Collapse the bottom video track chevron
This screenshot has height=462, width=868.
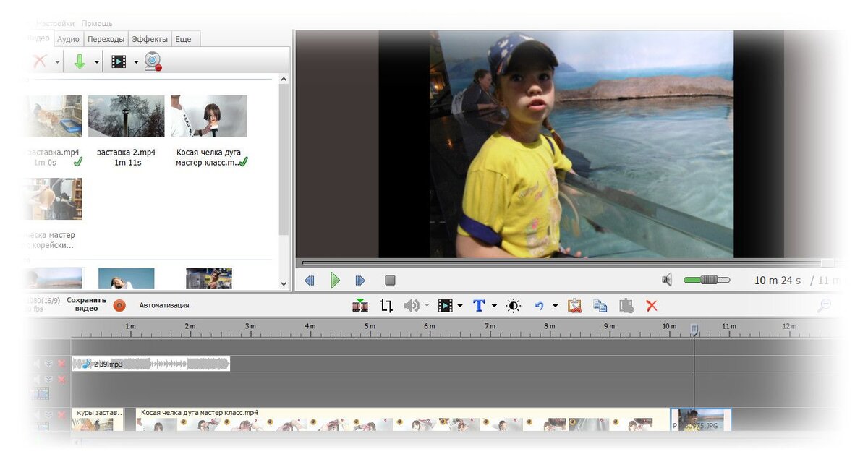49,414
